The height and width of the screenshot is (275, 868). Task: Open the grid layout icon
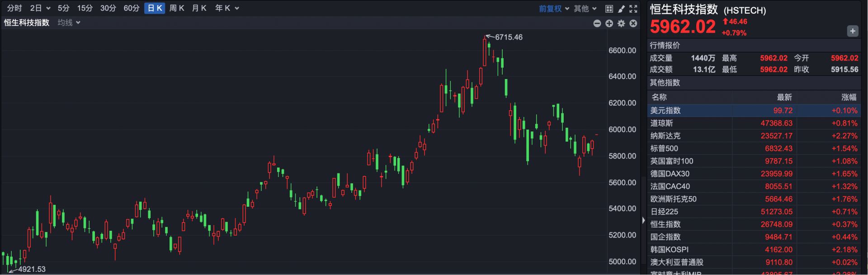point(609,9)
